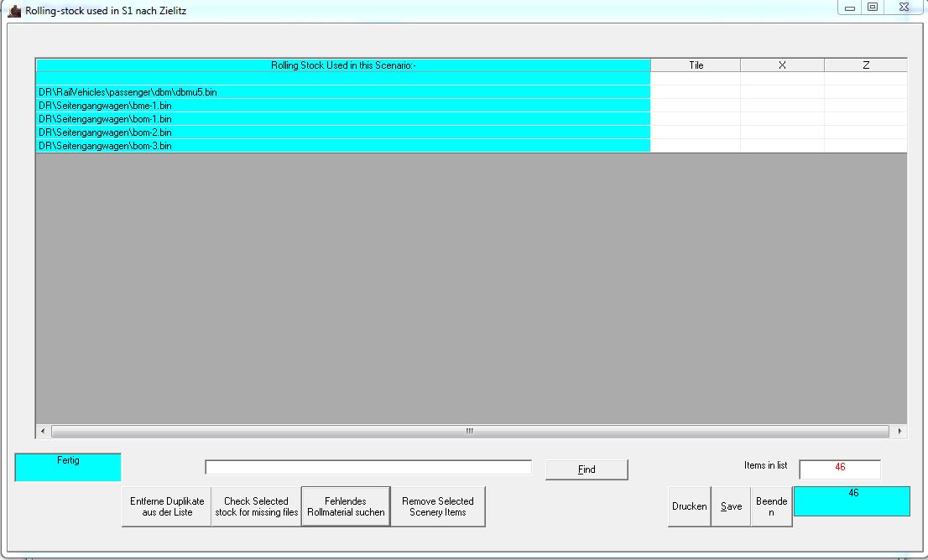Click 'Fehlendes Rollmaterial suchen' button
The image size is (928, 560).
click(346, 506)
